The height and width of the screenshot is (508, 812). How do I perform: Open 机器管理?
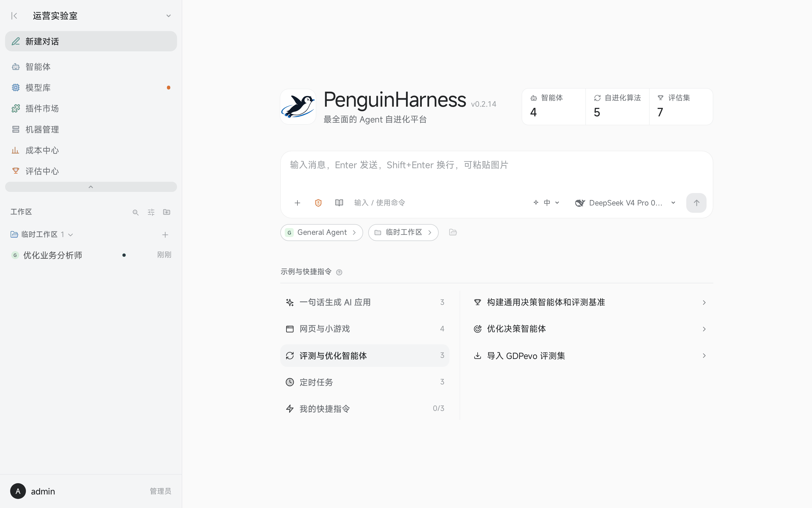click(91, 129)
